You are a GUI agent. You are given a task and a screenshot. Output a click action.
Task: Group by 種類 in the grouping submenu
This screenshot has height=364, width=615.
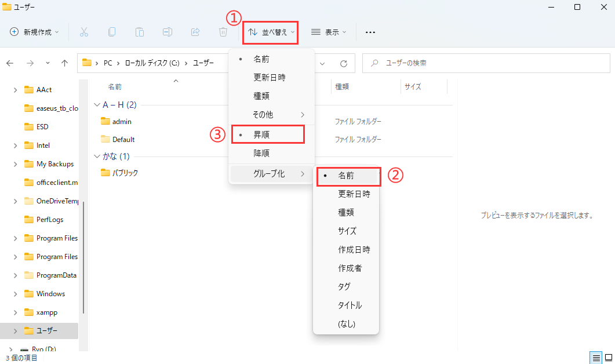pyautogui.click(x=346, y=213)
